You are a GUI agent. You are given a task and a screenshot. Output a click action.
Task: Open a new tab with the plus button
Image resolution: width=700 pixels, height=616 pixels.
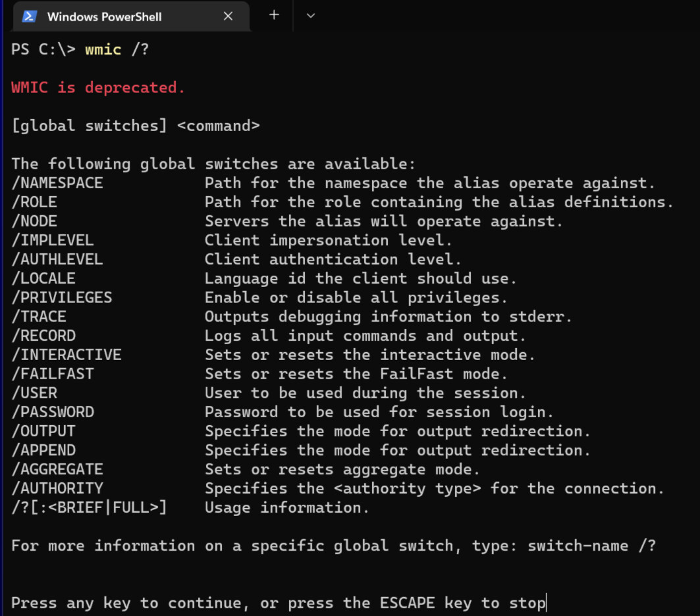(274, 15)
